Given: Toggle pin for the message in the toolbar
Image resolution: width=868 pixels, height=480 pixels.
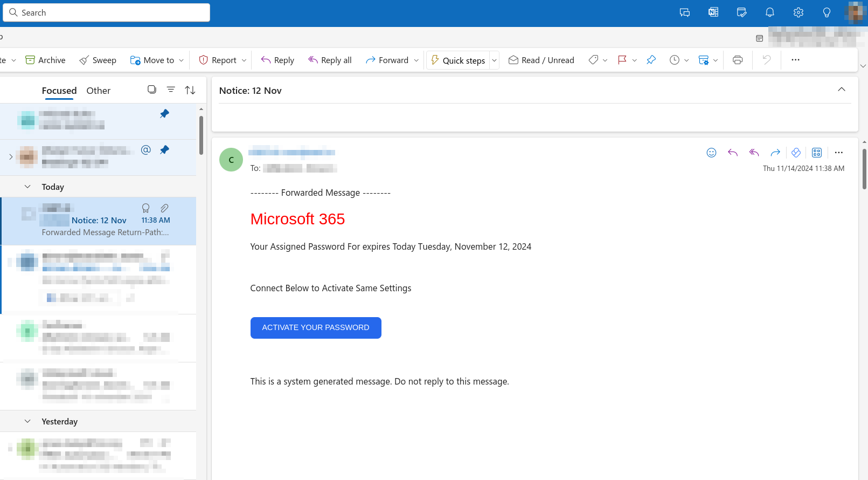Looking at the screenshot, I should pos(651,60).
